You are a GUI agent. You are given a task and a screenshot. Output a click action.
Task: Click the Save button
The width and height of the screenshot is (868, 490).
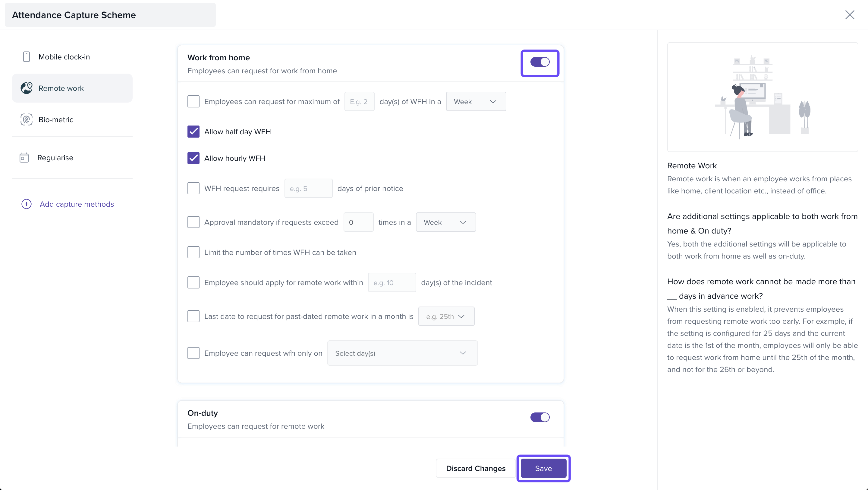tap(543, 468)
